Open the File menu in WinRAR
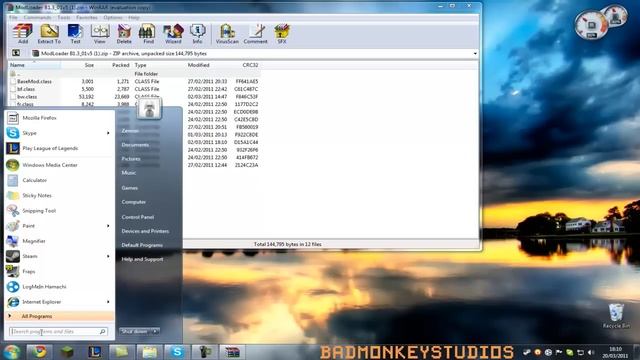Image resolution: width=640 pixels, height=360 pixels. [13, 18]
